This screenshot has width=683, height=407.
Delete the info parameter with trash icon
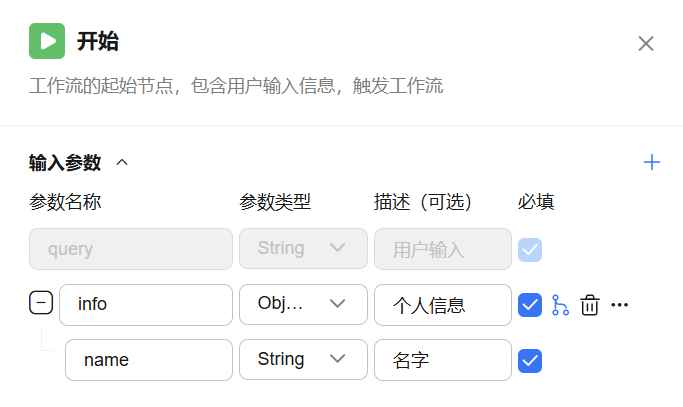(x=590, y=305)
